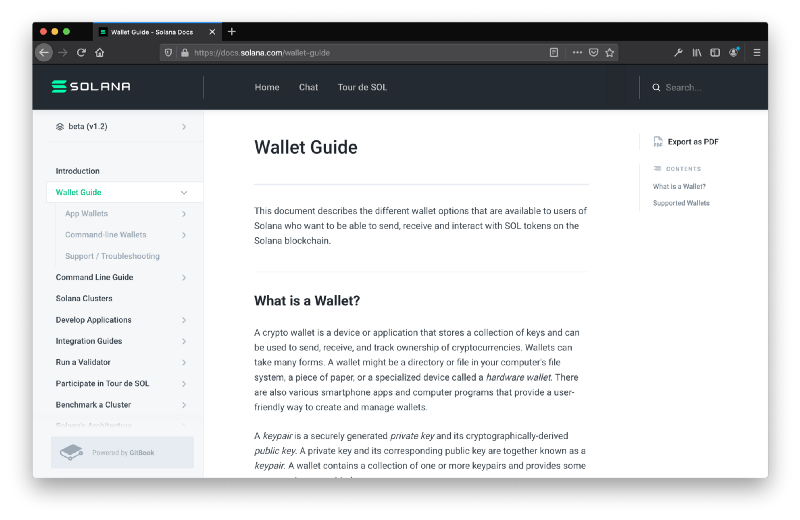
Task: Jump to Supported Wallets in contents
Action: [681, 203]
